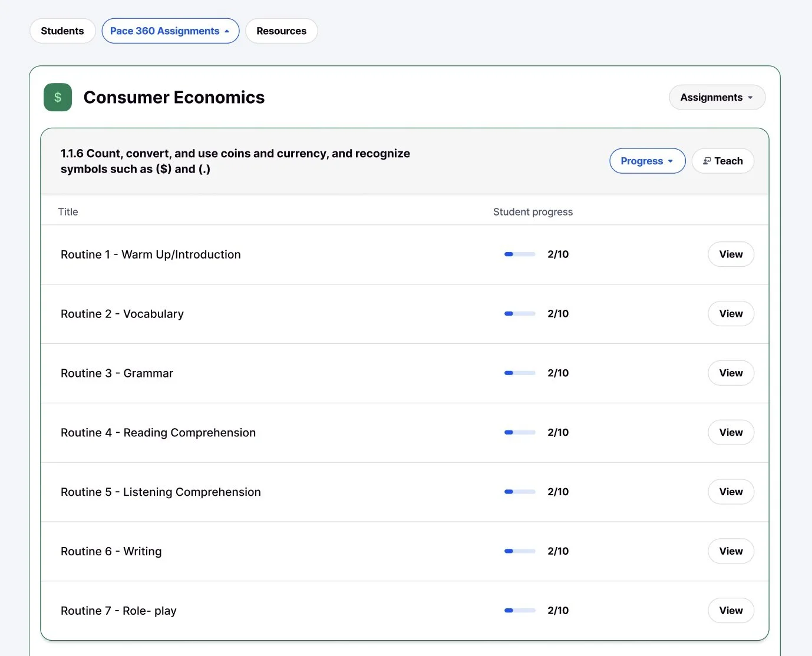Open the Pace 360 Assignments dropdown

click(x=170, y=31)
